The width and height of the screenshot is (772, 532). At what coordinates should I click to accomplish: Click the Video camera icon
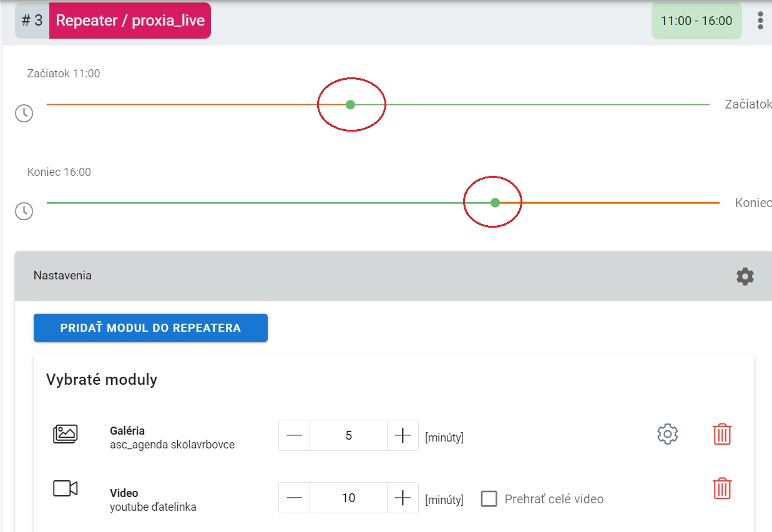click(65, 488)
